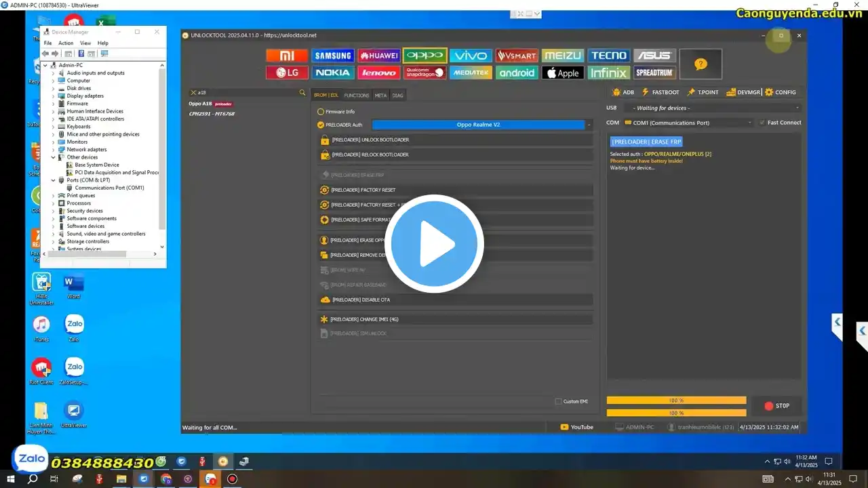The image size is (868, 488).
Task: Collapse Other devices in Device Manager
Action: pos(54,157)
